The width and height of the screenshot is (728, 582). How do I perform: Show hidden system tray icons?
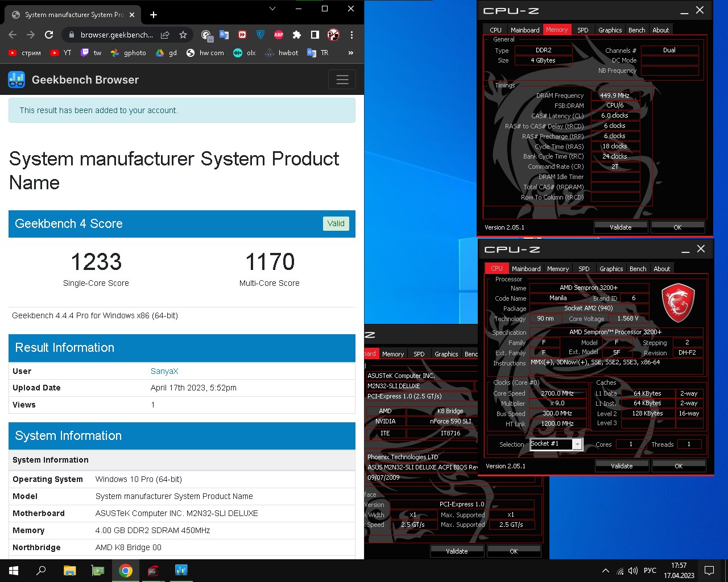(x=605, y=571)
